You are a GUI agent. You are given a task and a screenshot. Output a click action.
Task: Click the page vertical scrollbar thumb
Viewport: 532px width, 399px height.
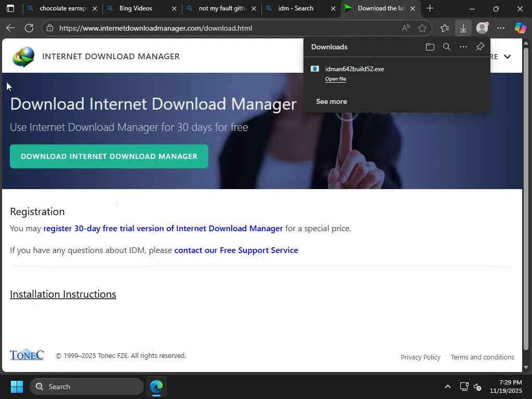click(526, 198)
